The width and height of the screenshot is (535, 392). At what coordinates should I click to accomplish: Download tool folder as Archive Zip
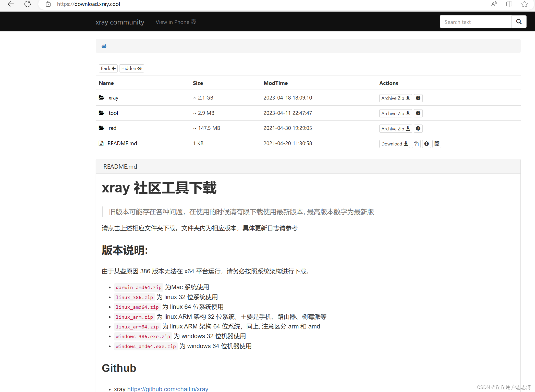396,113
